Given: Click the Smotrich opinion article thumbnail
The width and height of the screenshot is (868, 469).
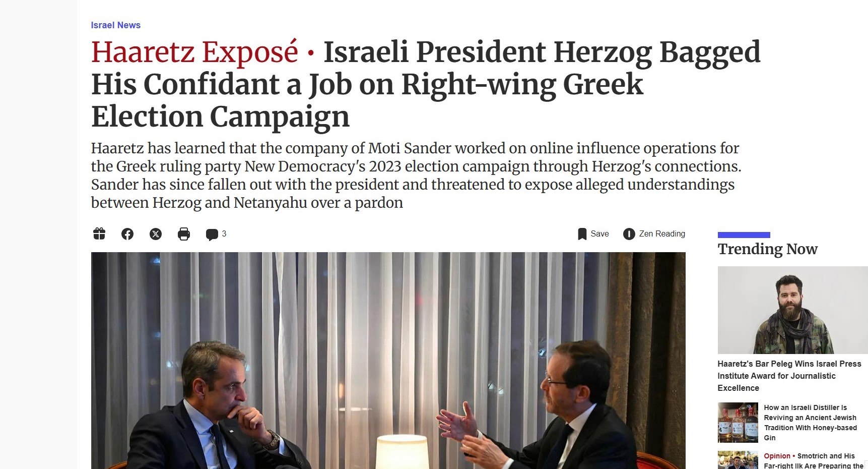Looking at the screenshot, I should tap(738, 461).
